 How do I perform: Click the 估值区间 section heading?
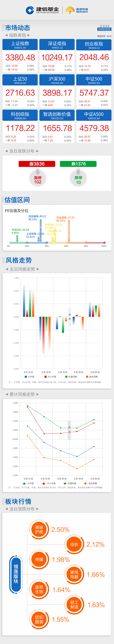click(x=17, y=200)
